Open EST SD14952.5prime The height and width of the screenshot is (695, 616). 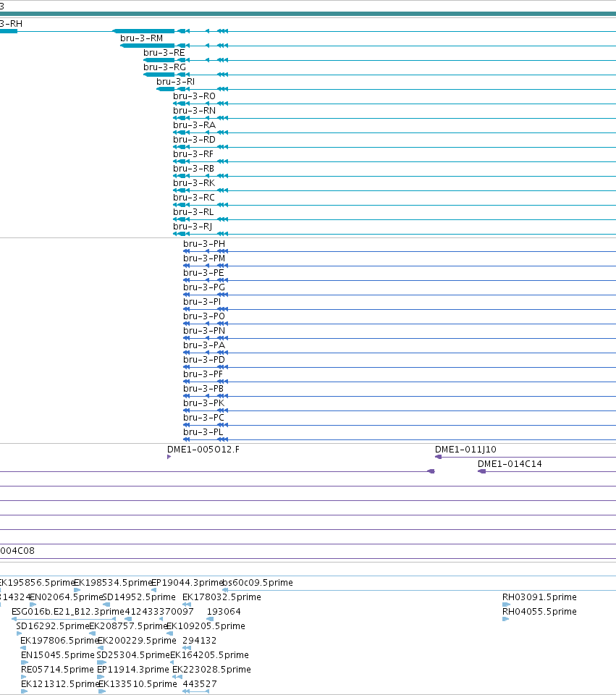point(139,597)
